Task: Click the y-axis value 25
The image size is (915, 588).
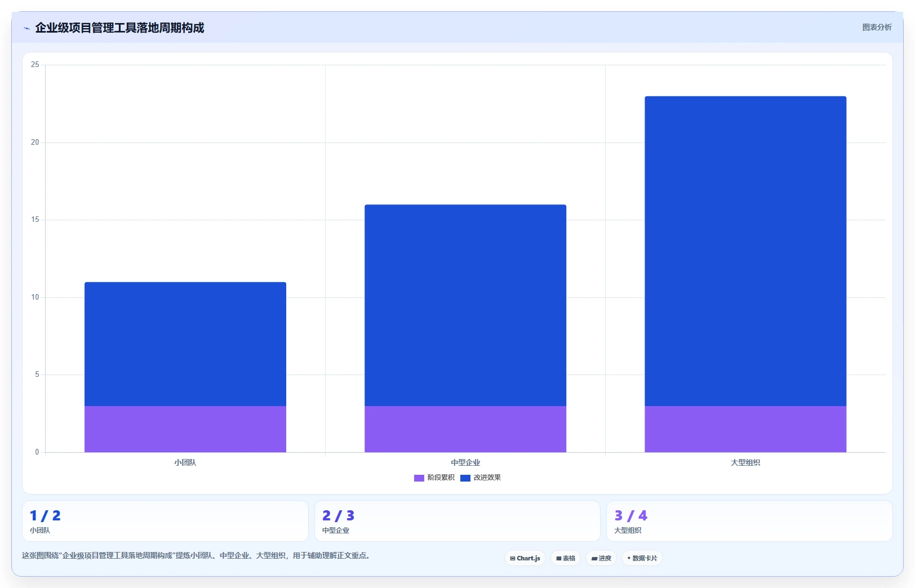Action: pyautogui.click(x=35, y=65)
